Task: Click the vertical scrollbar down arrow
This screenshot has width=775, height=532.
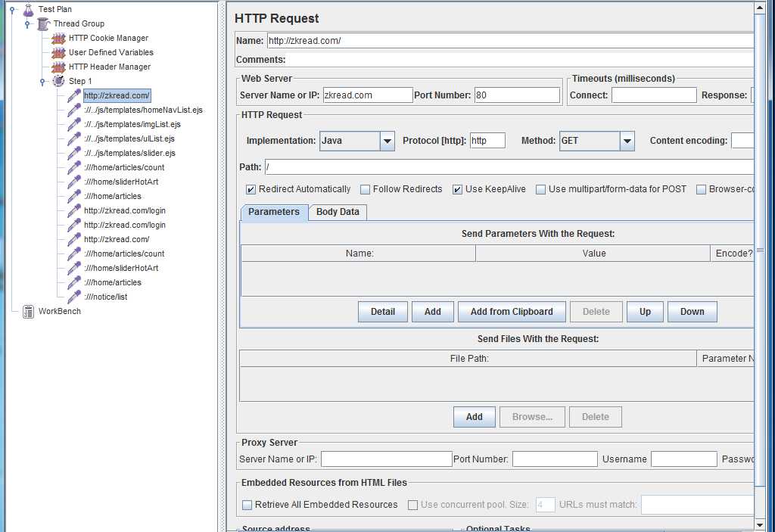Action: point(760,524)
